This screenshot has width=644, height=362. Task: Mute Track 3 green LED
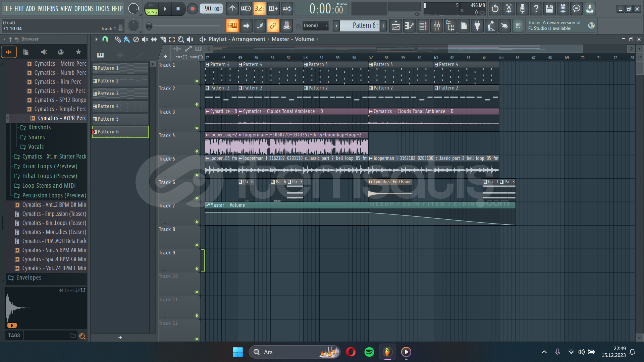click(197, 128)
